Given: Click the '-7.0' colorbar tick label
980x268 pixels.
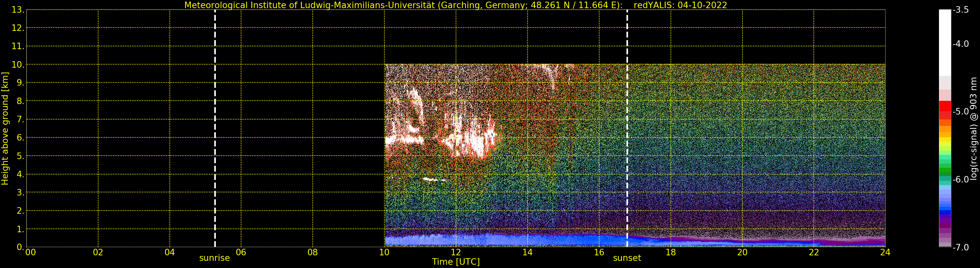Looking at the screenshot, I should click(x=961, y=248).
